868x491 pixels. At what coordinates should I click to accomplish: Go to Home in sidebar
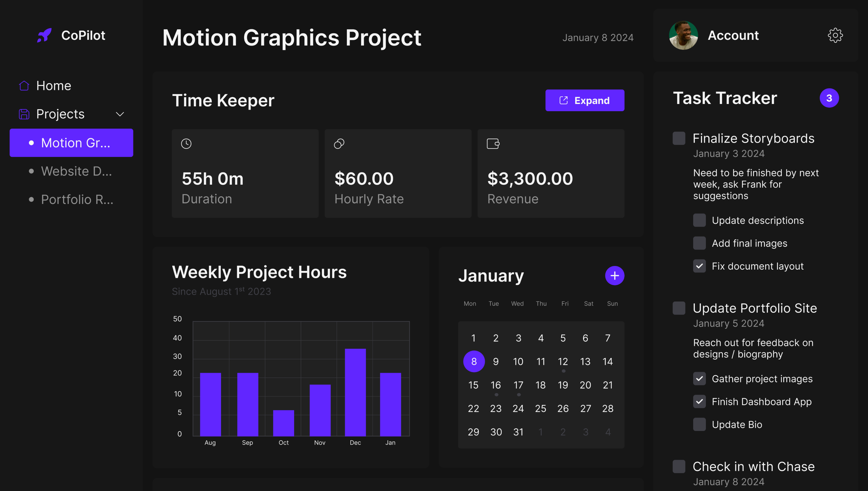point(54,86)
